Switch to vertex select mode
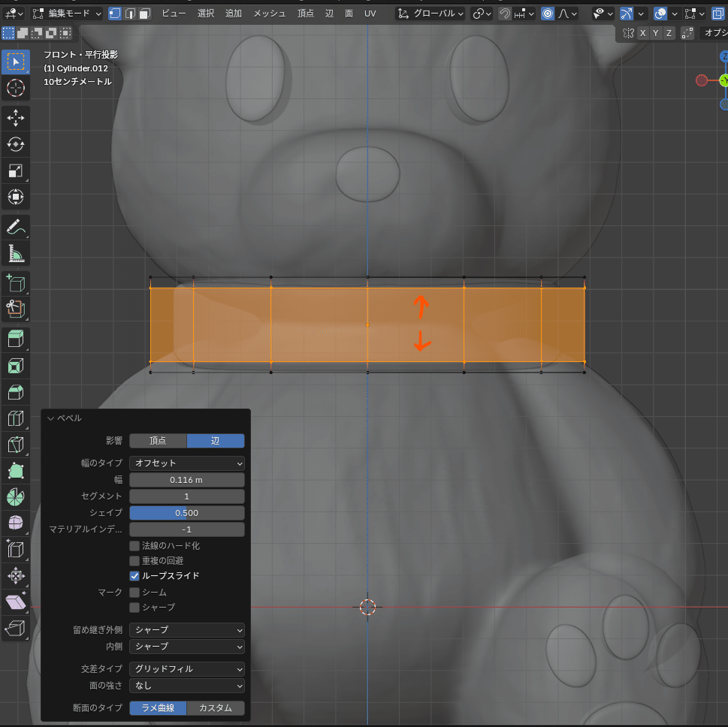The width and height of the screenshot is (728, 727). tap(114, 14)
